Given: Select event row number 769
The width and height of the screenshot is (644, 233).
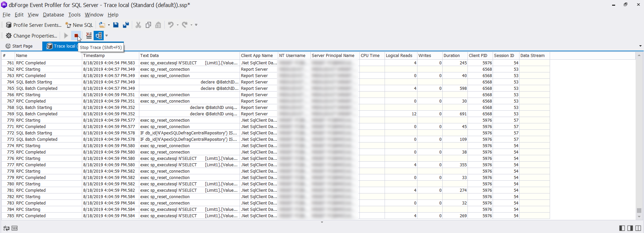Looking at the screenshot, I should 275,114.
